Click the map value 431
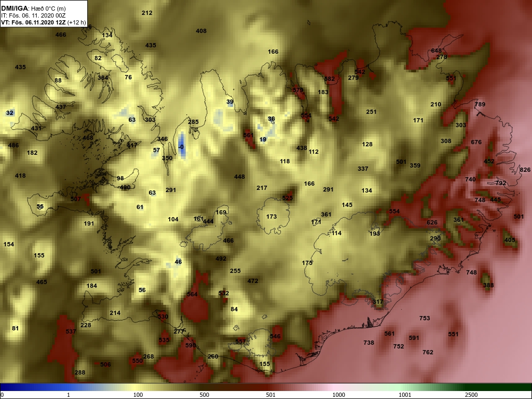532x399 pixels. [x=36, y=128]
